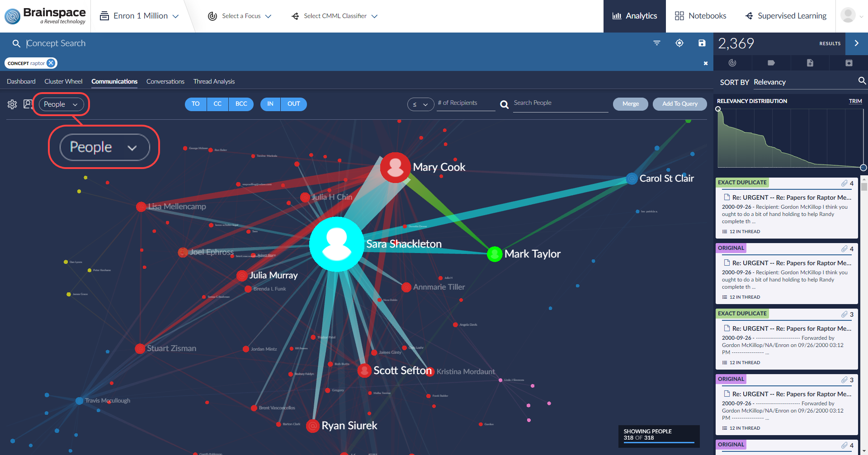Toggle the CC recipient filter
868x455 pixels.
[x=217, y=104]
